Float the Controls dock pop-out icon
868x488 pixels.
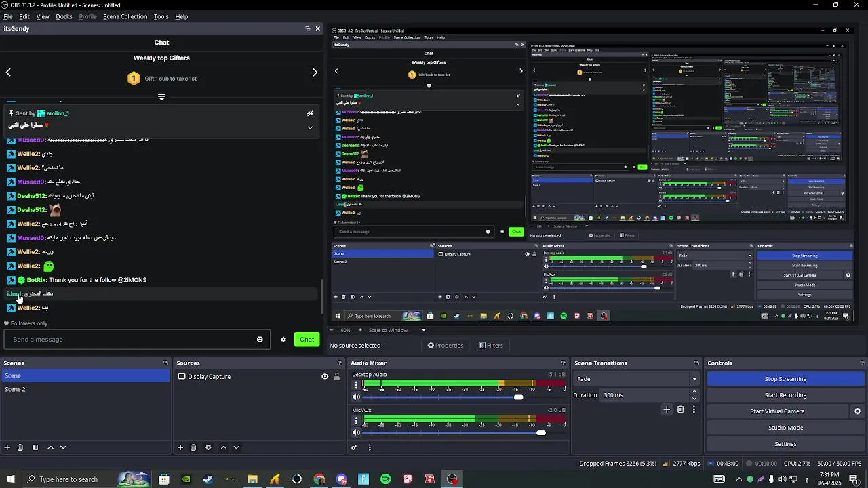861,363
